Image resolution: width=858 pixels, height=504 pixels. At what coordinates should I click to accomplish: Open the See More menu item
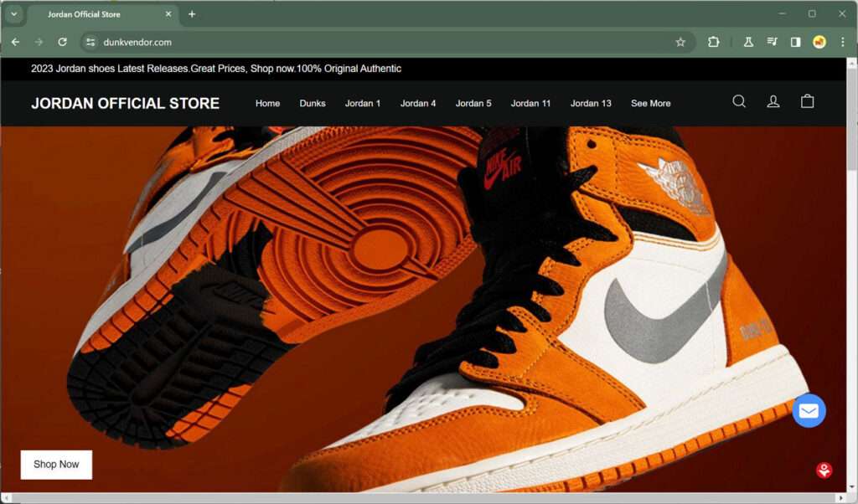[x=650, y=103]
